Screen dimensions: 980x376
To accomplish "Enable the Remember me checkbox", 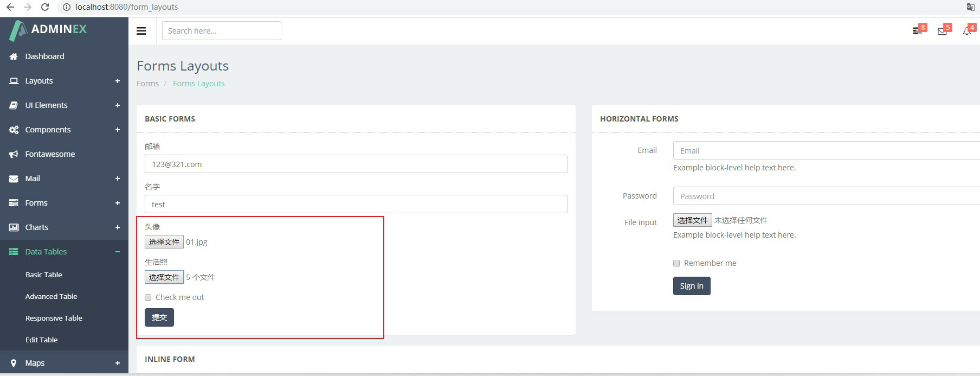I will pyautogui.click(x=676, y=263).
